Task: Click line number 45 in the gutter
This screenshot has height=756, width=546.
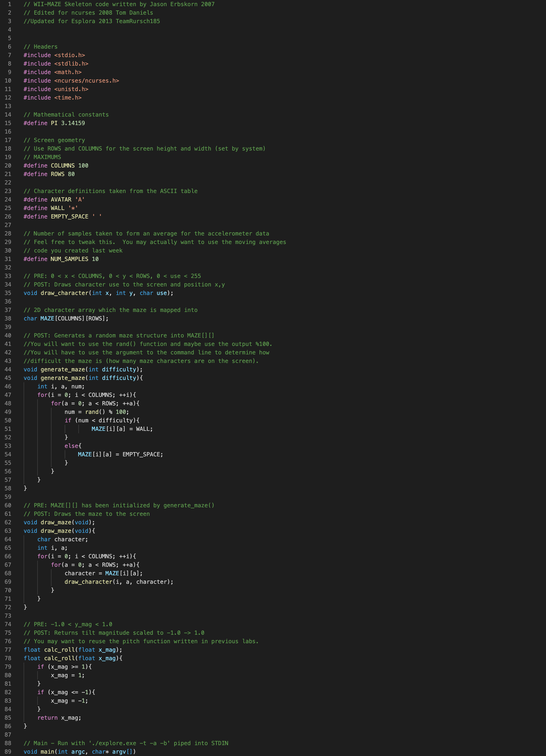Action: pos(8,378)
